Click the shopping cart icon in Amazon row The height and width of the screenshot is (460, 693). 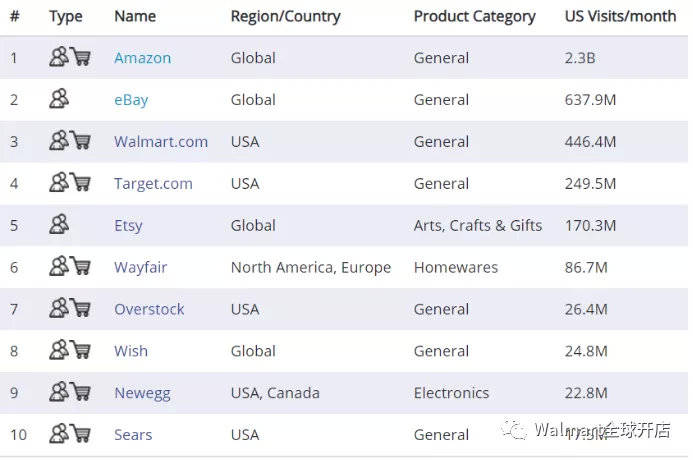[81, 57]
